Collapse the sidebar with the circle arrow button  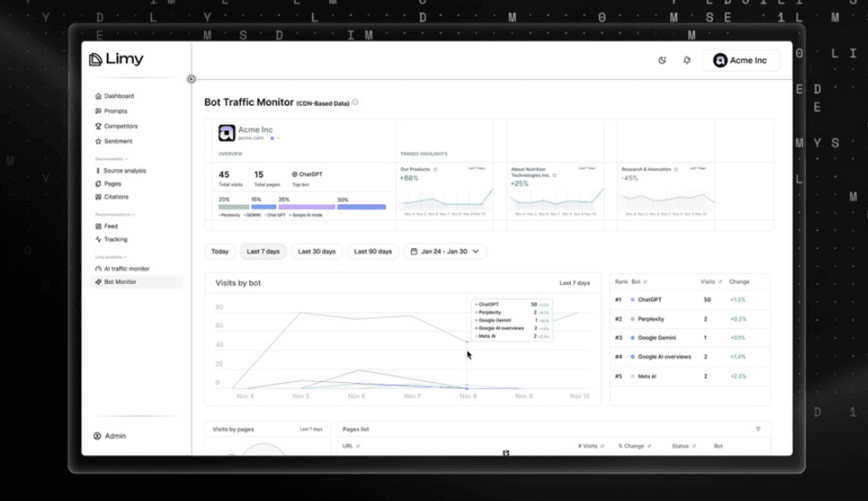click(191, 79)
